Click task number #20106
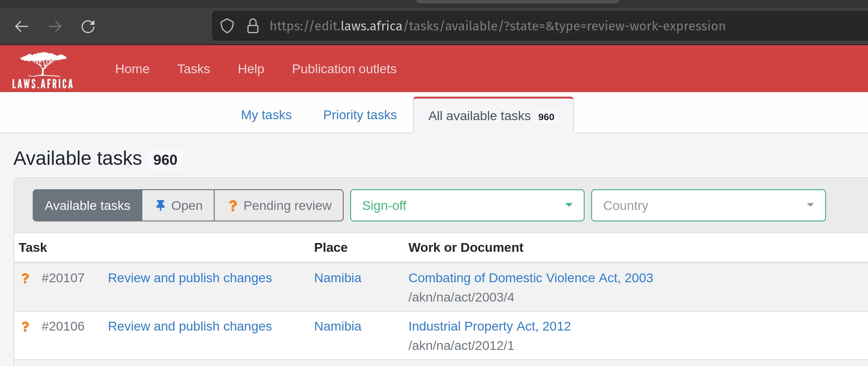Screen dimensions: 868x366 coord(63,326)
